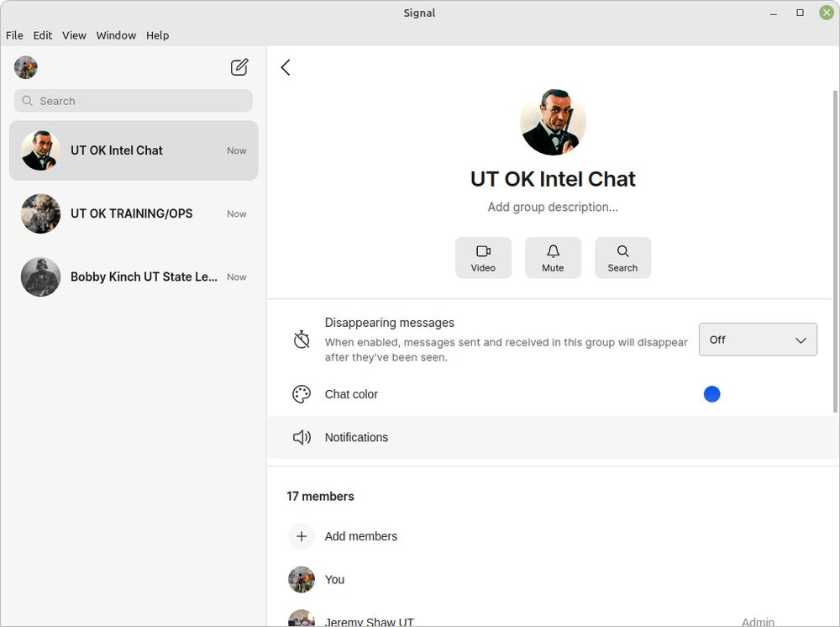This screenshot has width=840, height=627.
Task: Click the group title UT OK Intel Chat
Action: coord(553,179)
